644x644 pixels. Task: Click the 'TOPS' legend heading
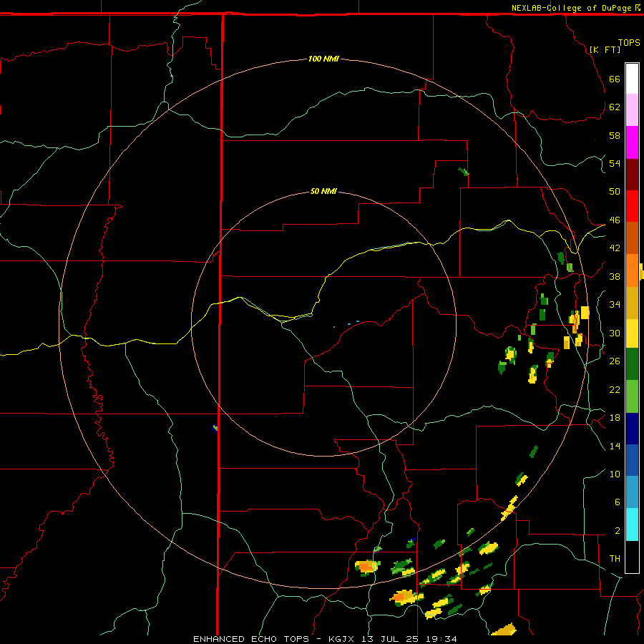pyautogui.click(x=629, y=43)
